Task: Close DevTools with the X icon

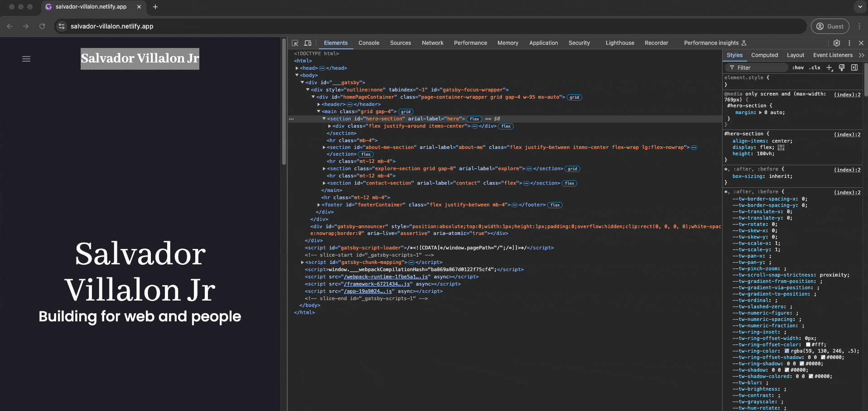Action: [862, 43]
